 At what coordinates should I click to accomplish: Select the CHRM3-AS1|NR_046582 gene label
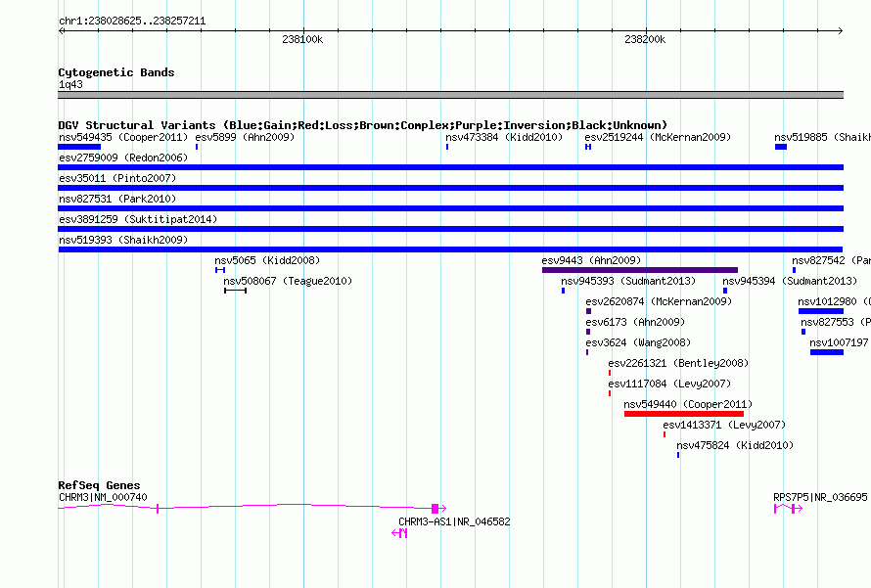454,521
